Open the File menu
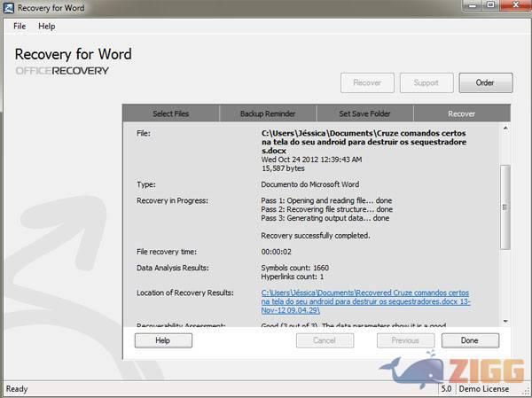This screenshot has height=398, width=532. [x=20, y=27]
